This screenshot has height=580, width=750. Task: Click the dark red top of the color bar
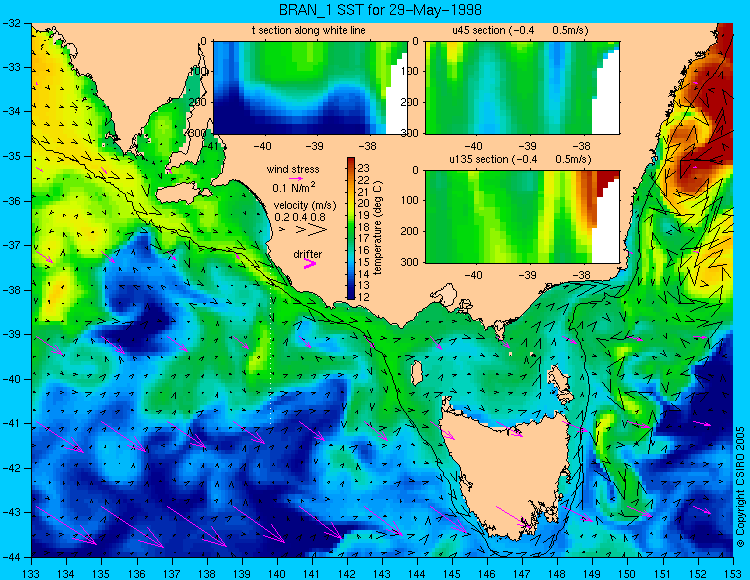351,161
